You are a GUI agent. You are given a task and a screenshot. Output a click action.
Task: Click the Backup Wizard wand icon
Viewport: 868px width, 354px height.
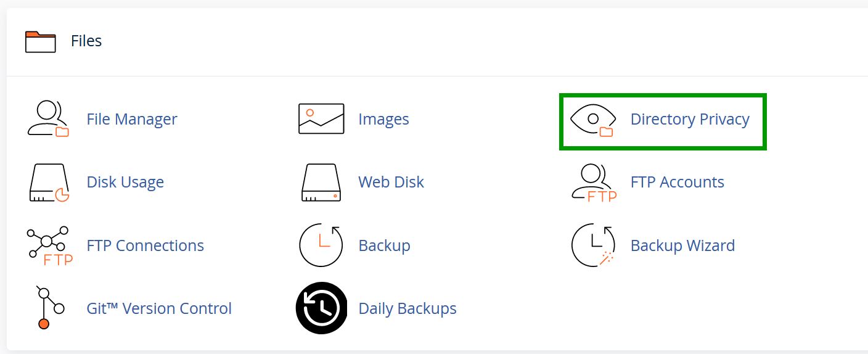click(x=594, y=245)
